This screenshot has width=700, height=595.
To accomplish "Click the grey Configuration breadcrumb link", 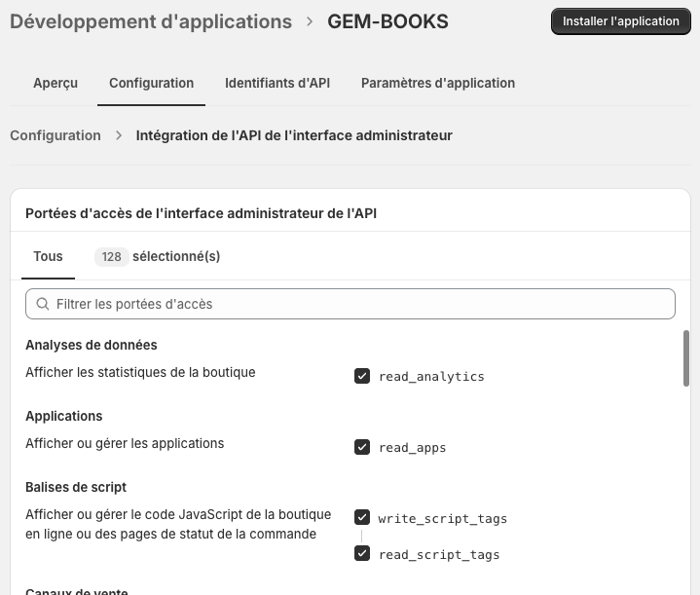I will click(55, 135).
